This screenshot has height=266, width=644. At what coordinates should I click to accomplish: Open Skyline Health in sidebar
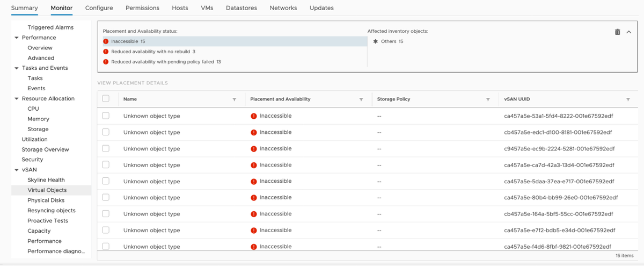tap(46, 180)
